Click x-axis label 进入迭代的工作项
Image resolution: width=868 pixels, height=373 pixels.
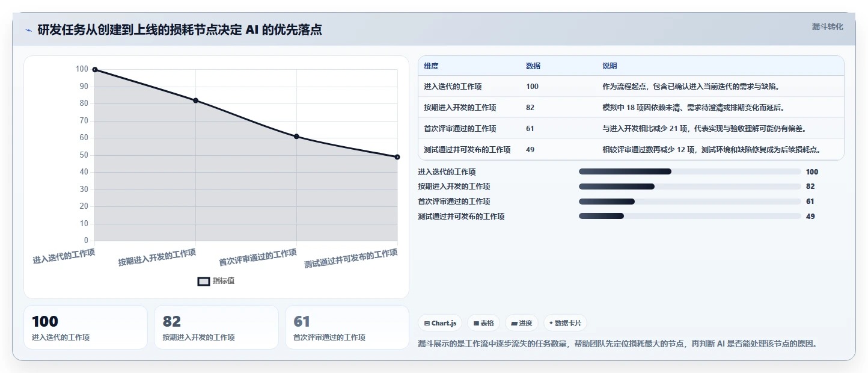point(64,257)
